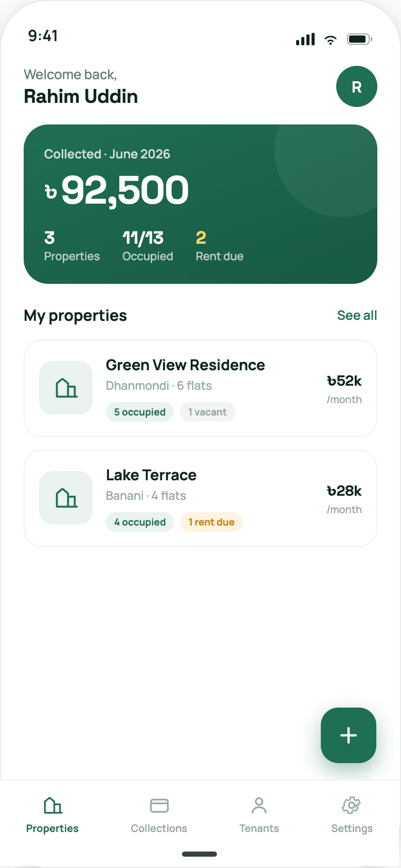401x868 pixels.
Task: Tap the 1 rent due badge
Action: click(211, 522)
